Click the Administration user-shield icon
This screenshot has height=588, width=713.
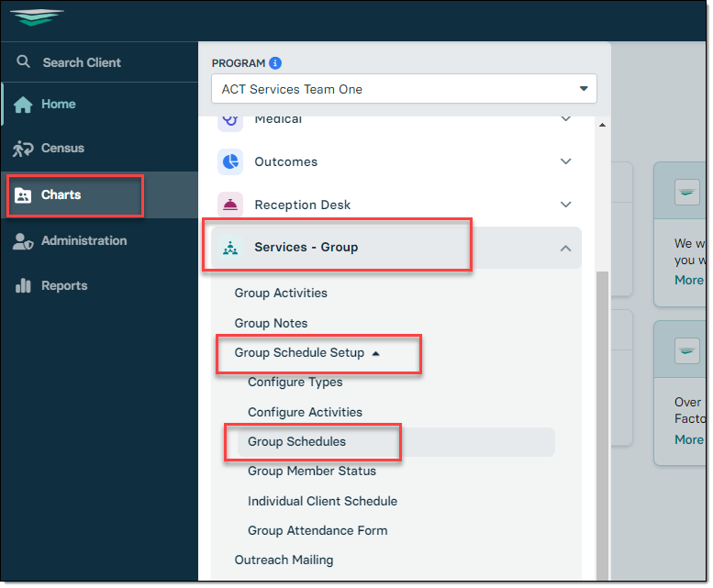pyautogui.click(x=23, y=241)
